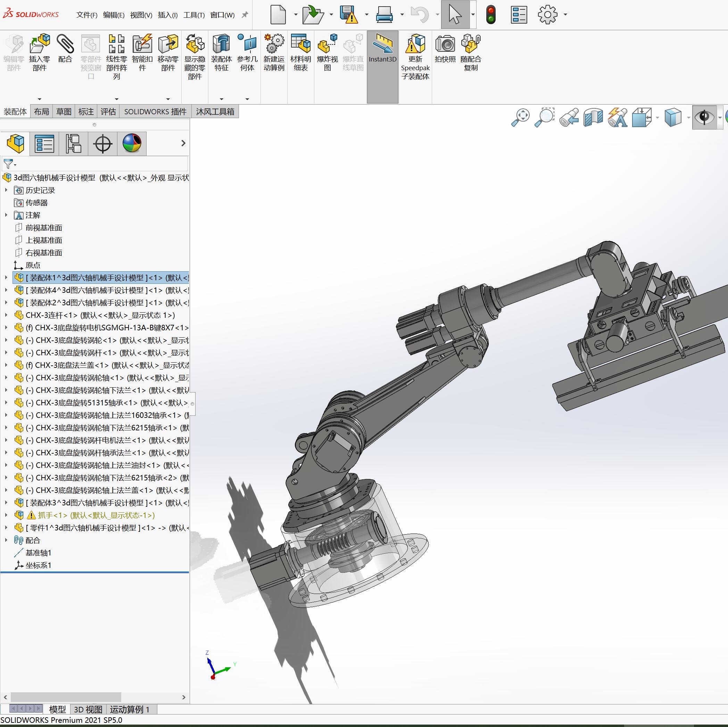Click the Mate (配合) paperclip icon
Viewport: 728px width, 727px height.
[65, 44]
